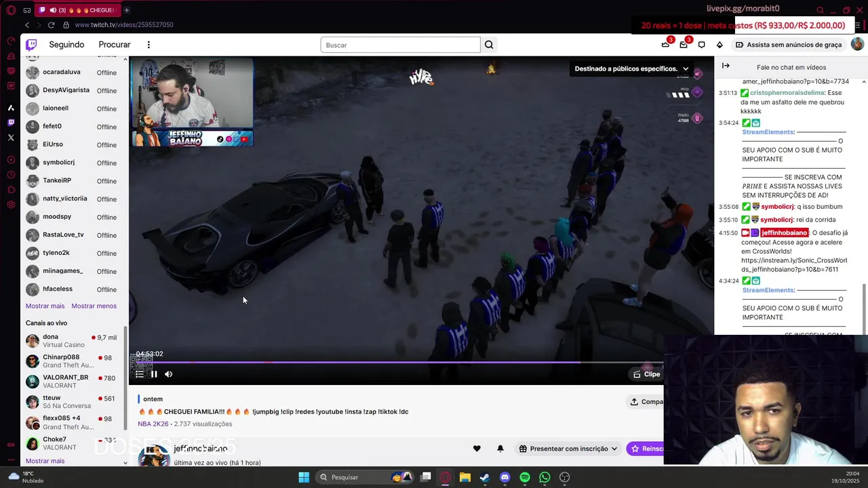Pause the video playback
This screenshot has width=868, height=488.
[x=154, y=374]
